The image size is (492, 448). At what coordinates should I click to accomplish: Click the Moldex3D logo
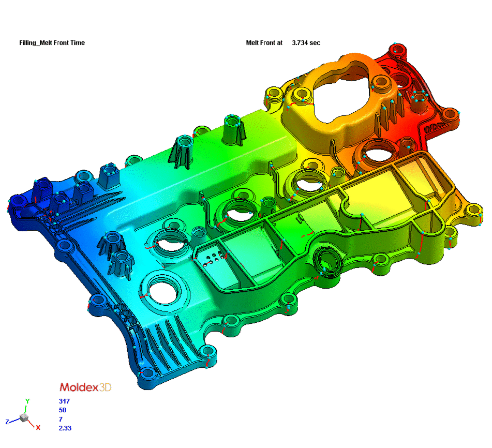pyautogui.click(x=85, y=387)
